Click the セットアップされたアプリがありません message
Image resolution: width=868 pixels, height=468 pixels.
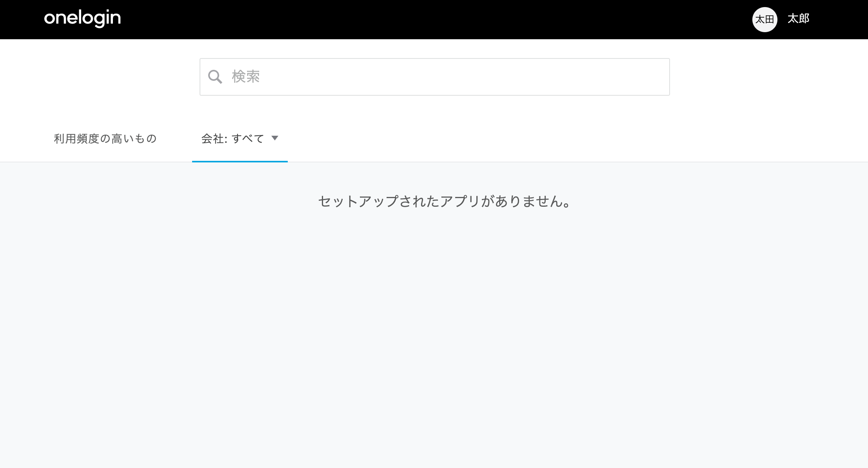(x=445, y=201)
